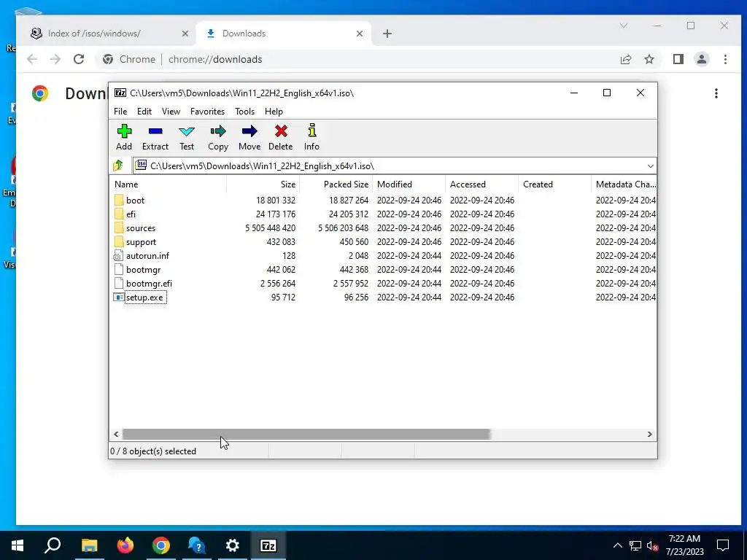
Task: Sort by Packed Size column header
Action: [336, 184]
